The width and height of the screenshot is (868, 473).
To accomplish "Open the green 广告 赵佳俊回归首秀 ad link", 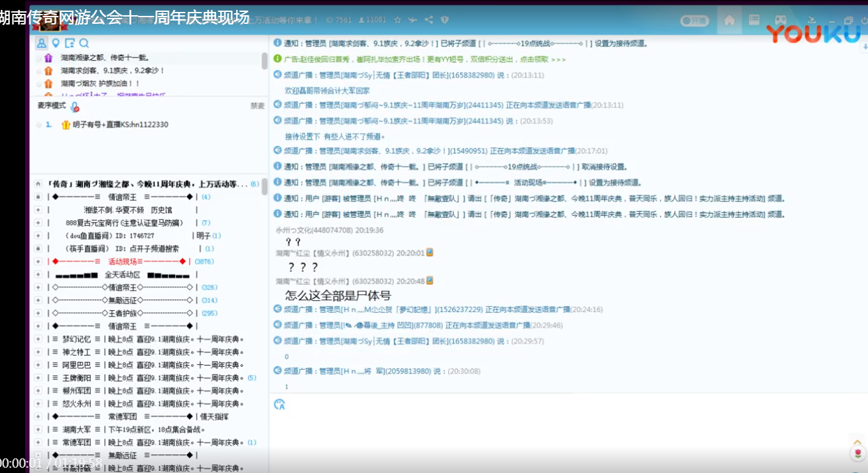I will [x=425, y=58].
